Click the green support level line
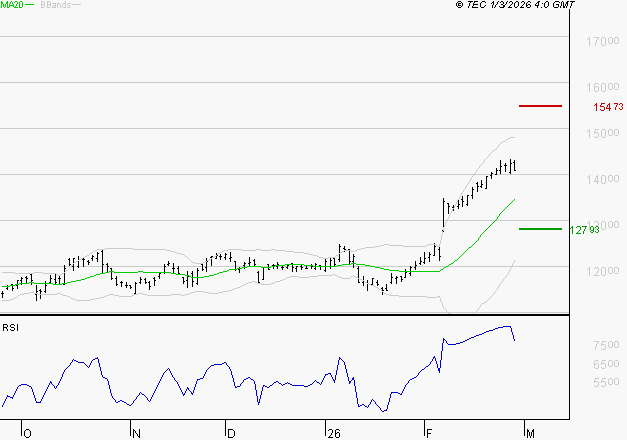 (x=540, y=229)
